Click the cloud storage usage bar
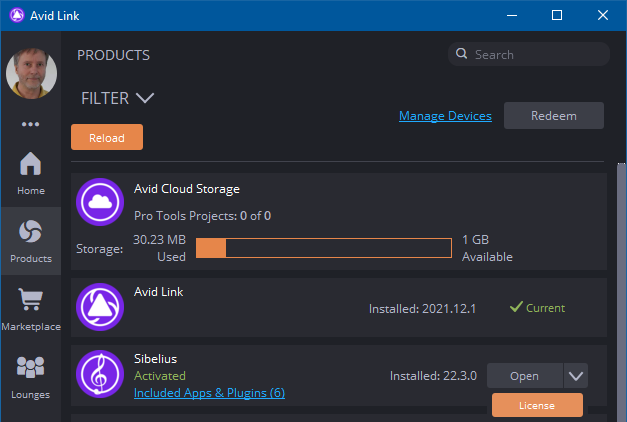Viewport: 627px width, 422px height. click(324, 248)
